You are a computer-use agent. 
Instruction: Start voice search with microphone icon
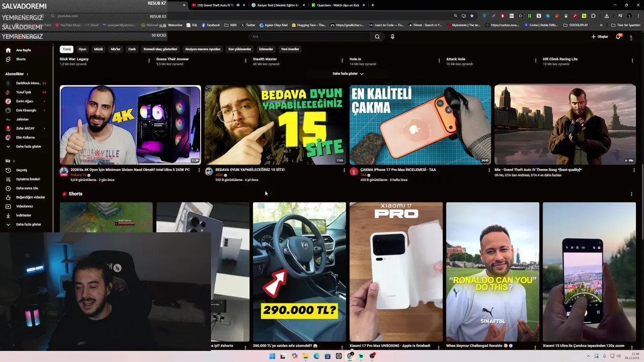(392, 37)
